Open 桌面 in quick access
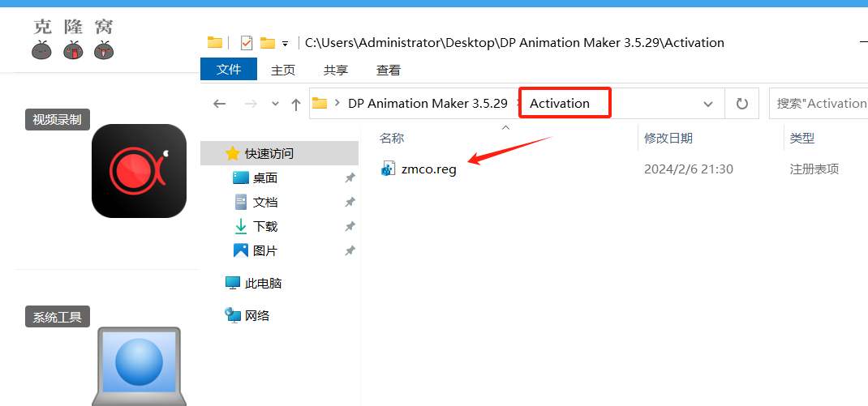The width and height of the screenshot is (868, 406). pyautogui.click(x=265, y=177)
